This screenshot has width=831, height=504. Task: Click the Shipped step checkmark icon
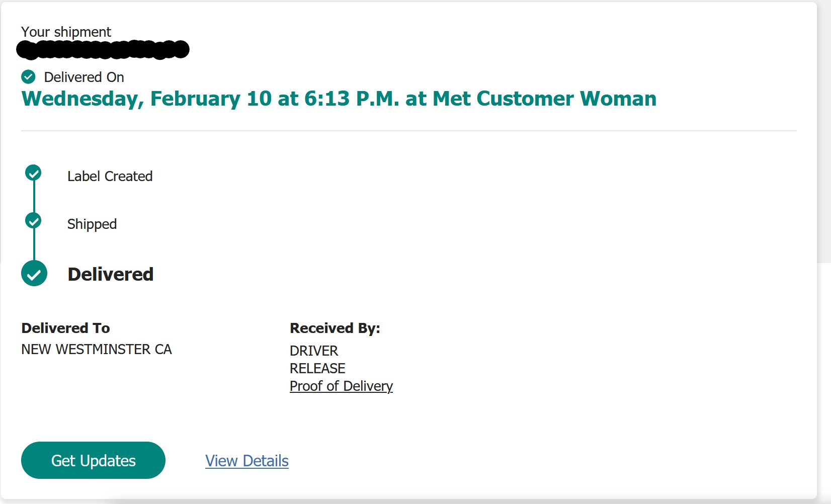pyautogui.click(x=33, y=221)
